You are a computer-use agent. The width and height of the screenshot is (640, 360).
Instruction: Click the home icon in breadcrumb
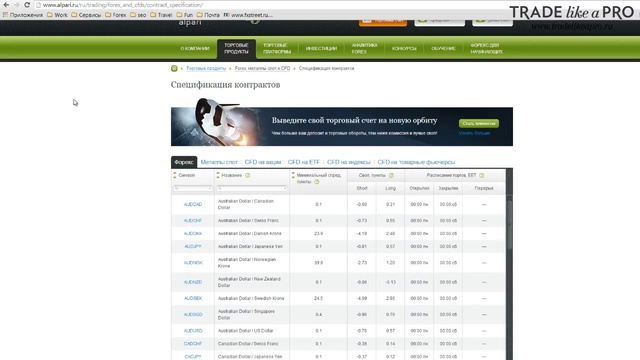click(174, 68)
